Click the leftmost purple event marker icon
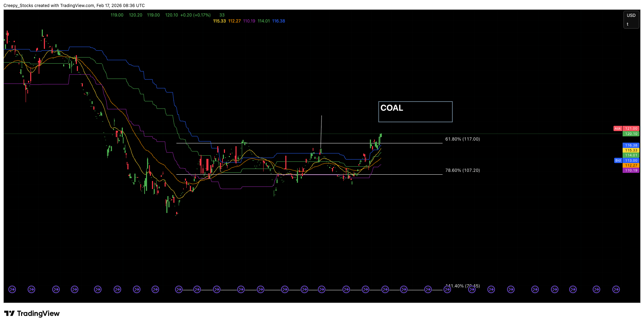The height and width of the screenshot is (324, 644). pos(12,290)
